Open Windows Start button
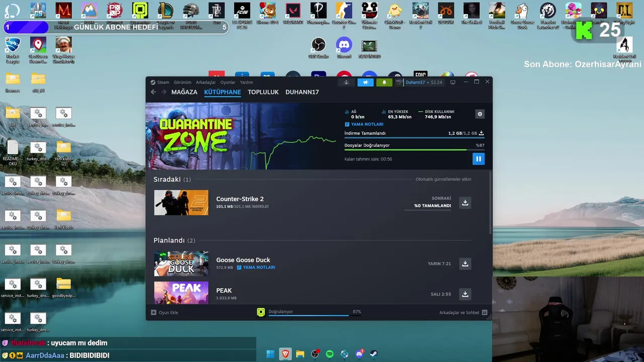This screenshot has height=362, width=644. click(x=270, y=354)
